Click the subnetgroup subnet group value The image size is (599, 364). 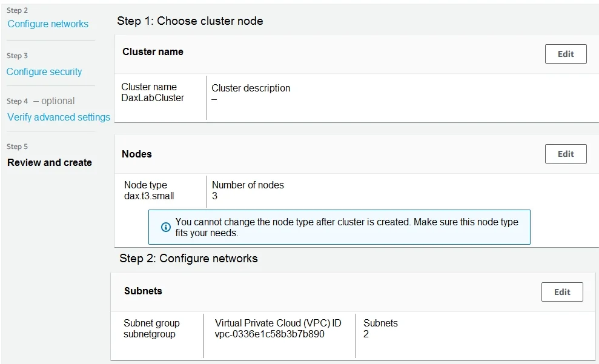[x=150, y=334]
